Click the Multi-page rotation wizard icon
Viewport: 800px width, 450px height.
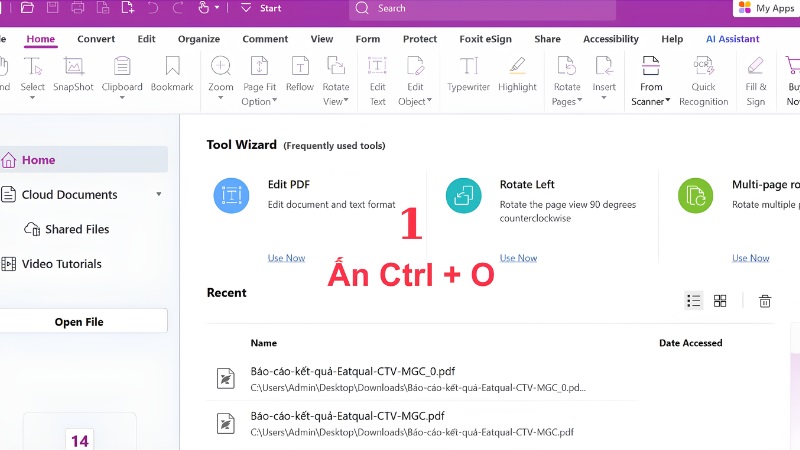[x=695, y=195]
